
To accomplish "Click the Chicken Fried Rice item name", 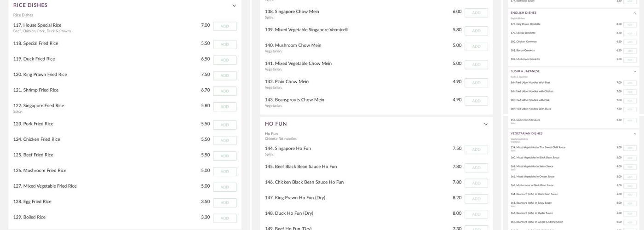I will (41, 139).
